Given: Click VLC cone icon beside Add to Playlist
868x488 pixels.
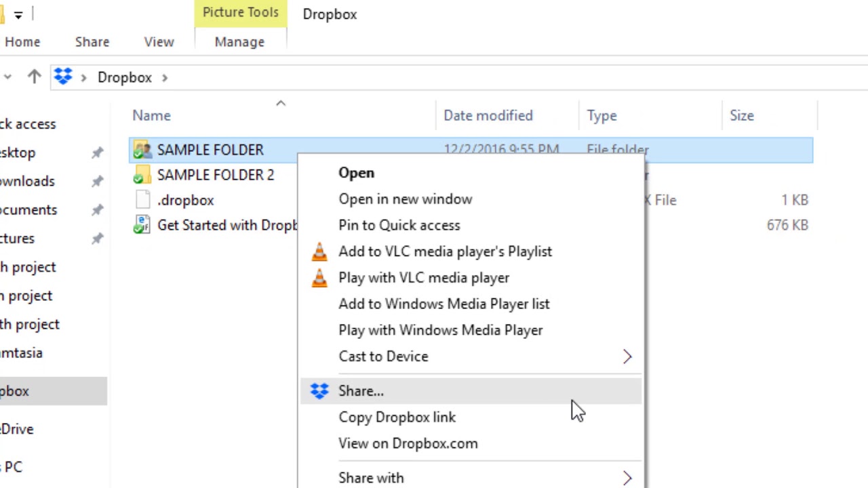Looking at the screenshot, I should 319,251.
